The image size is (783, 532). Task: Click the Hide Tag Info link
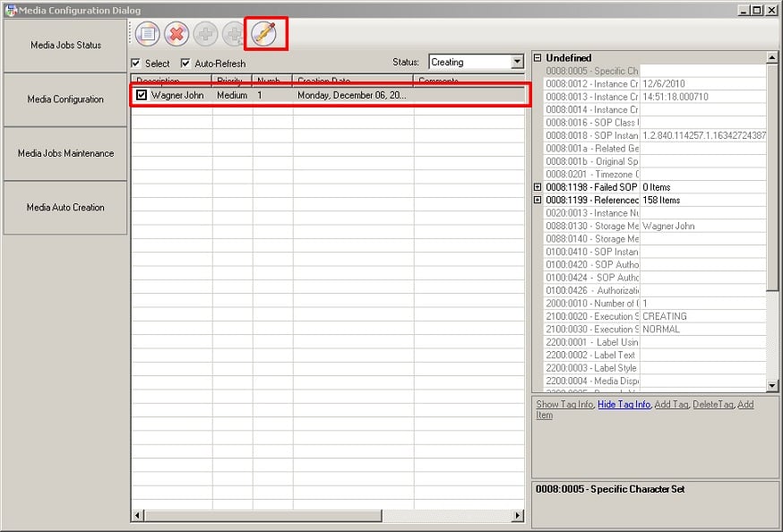624,405
